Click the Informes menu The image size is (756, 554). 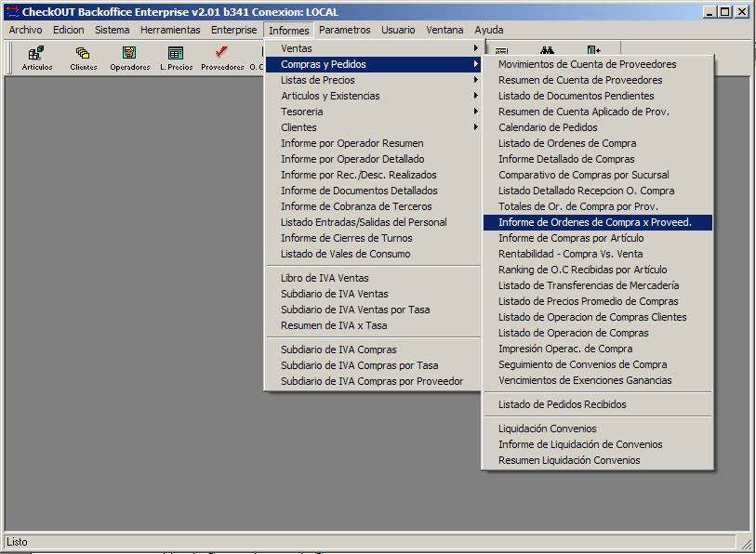pyautogui.click(x=289, y=31)
